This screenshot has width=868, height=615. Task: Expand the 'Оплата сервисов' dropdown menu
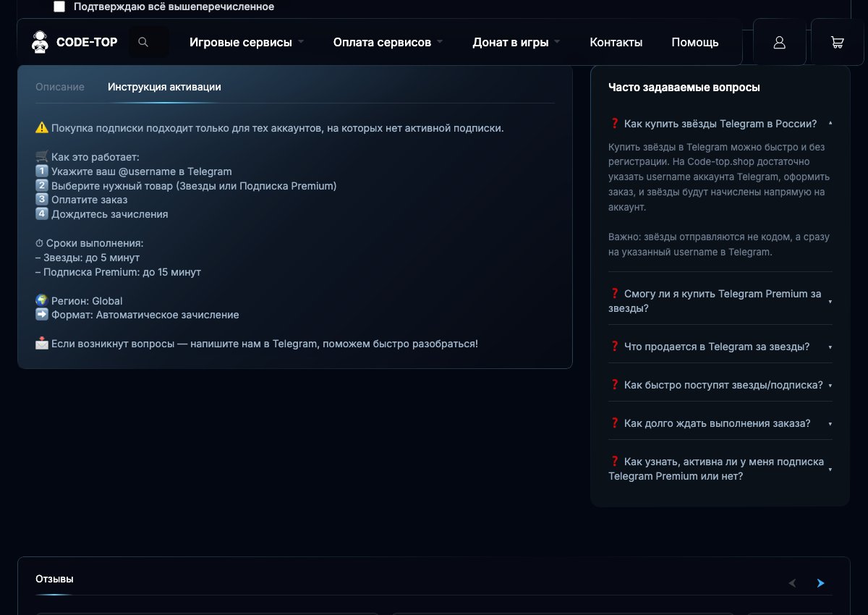388,42
